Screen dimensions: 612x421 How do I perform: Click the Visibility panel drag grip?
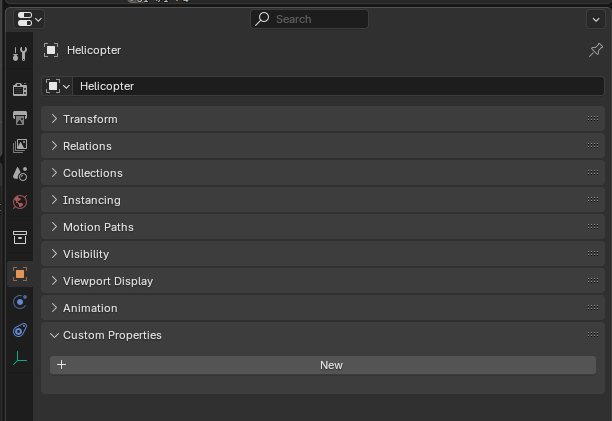[592, 254]
